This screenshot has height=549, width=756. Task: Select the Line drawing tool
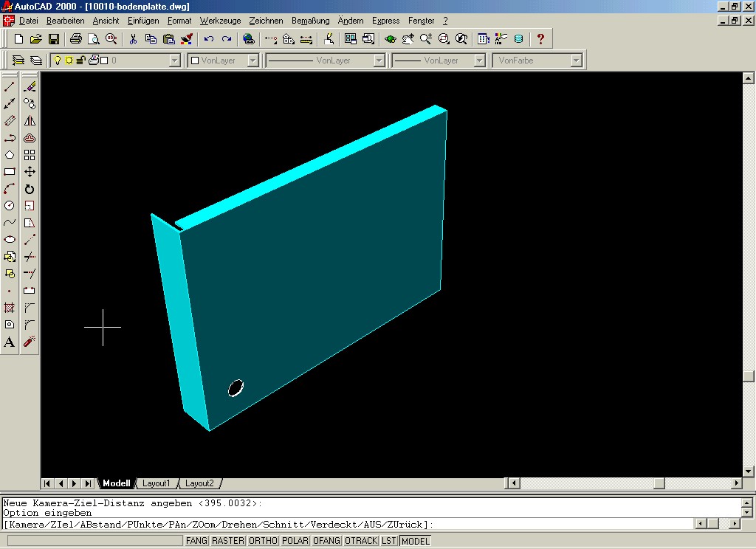pyautogui.click(x=10, y=87)
